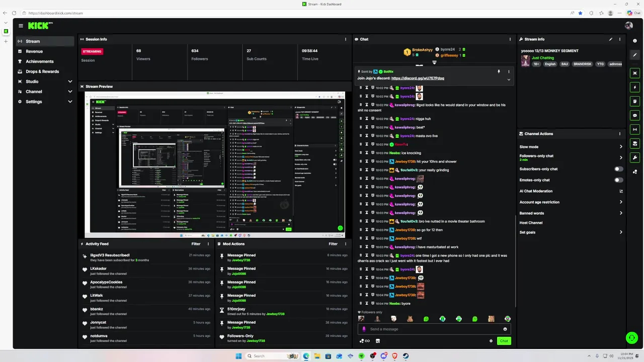Screen dimensions: 644x362
Task: Click Filter in Mod Actions panel
Action: pos(333,244)
